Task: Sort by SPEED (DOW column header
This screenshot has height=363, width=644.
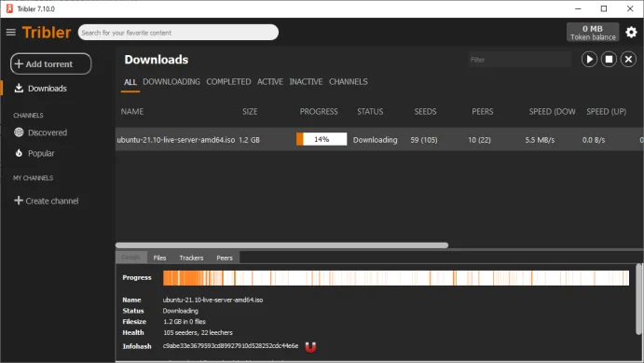Action: click(x=552, y=111)
